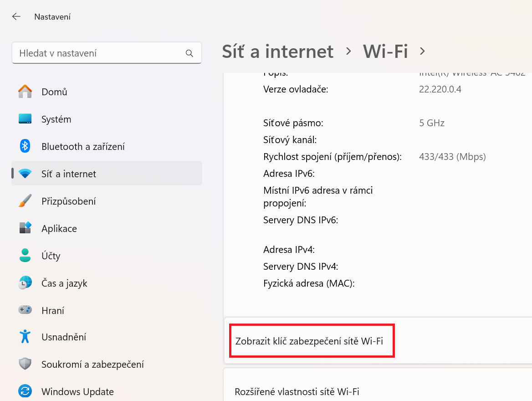Image resolution: width=532 pixels, height=401 pixels.
Task: Click the Wi-Fi breadcrumb heading
Action: [385, 51]
